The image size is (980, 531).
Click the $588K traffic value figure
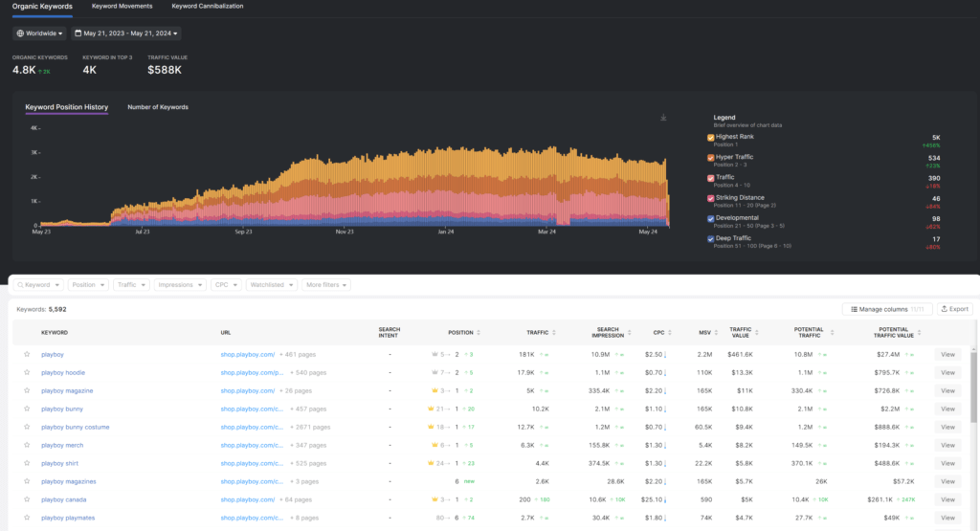tap(165, 70)
